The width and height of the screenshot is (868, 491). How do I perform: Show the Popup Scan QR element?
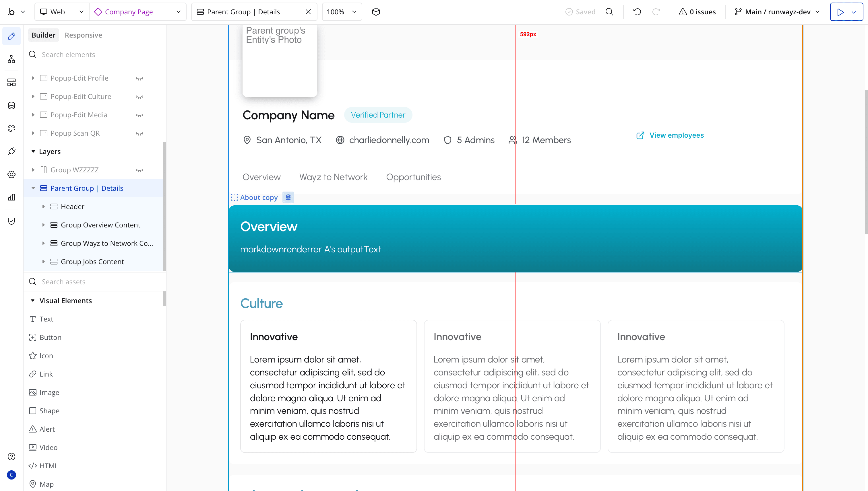(139, 133)
